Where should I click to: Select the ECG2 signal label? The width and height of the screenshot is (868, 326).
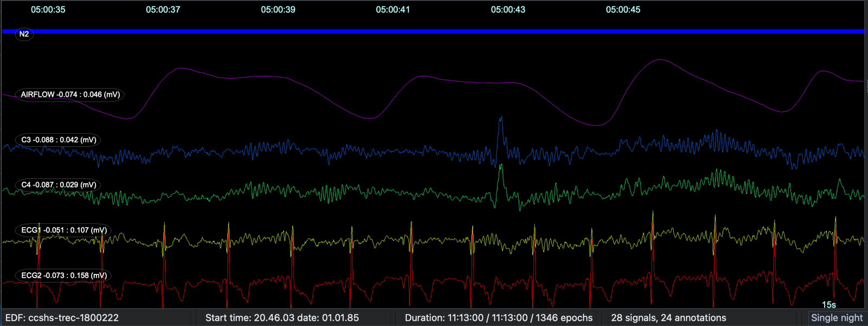(63, 275)
